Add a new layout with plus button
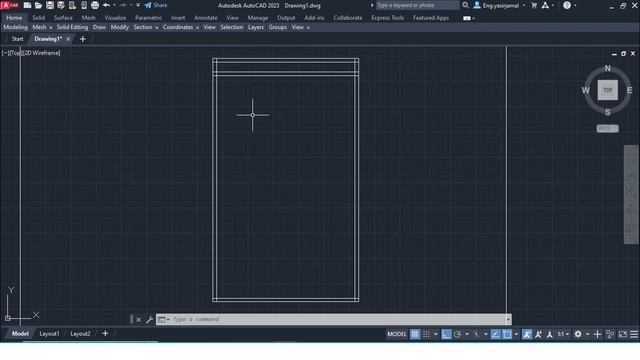Image resolution: width=640 pixels, height=360 pixels. (x=105, y=333)
